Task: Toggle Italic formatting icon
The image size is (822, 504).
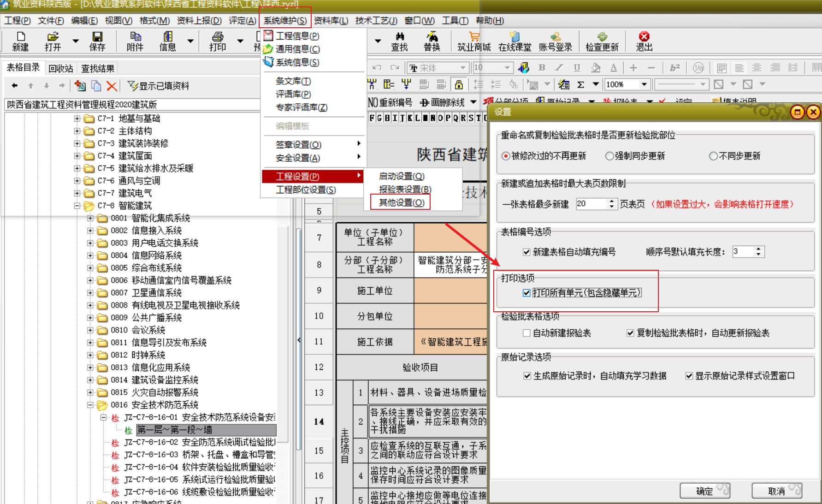Action: 559,68
